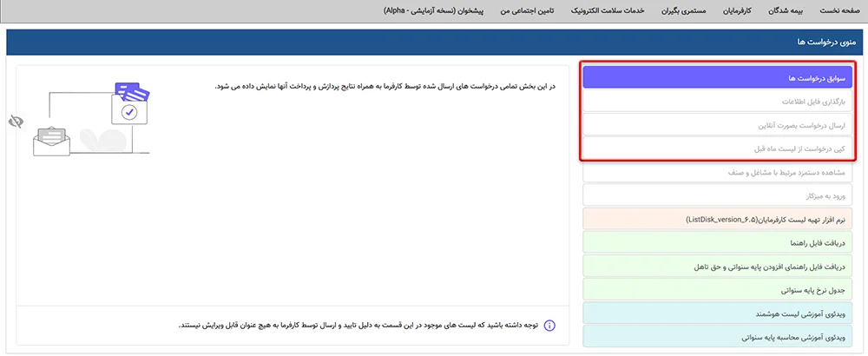Open the صفحه نخست menu item
Image resolution: width=868 pixels, height=356 pixels.
pyautogui.click(x=838, y=11)
